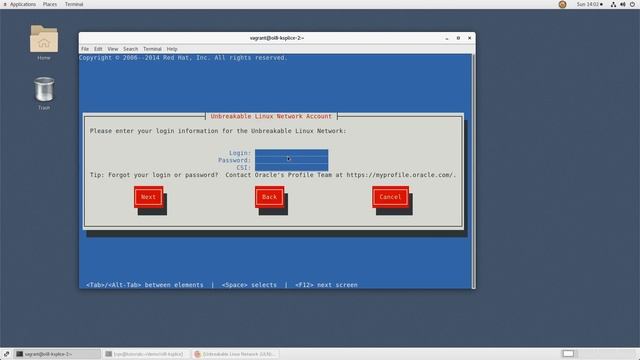Click the red Back button
This screenshot has width=640, height=360.
click(269, 197)
